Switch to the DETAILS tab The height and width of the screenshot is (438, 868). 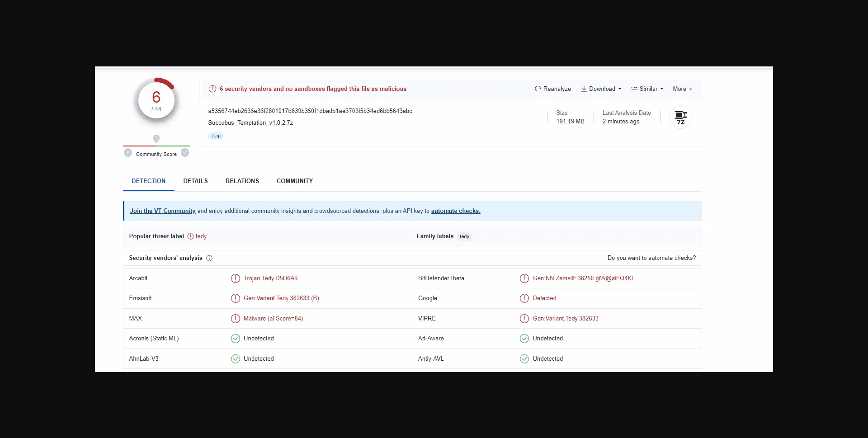195,181
